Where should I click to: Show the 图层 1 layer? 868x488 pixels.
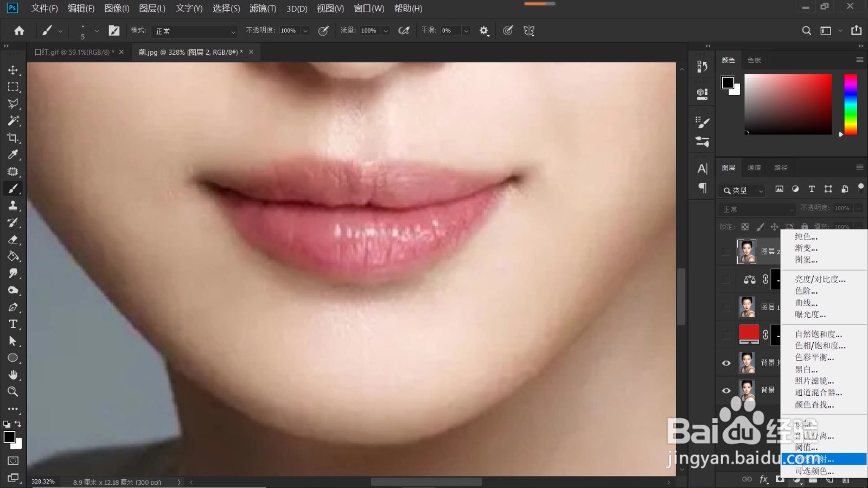tap(726, 307)
